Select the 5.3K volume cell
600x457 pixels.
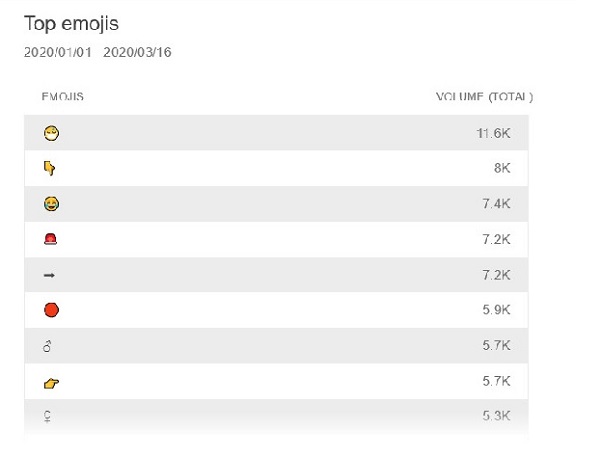click(496, 416)
